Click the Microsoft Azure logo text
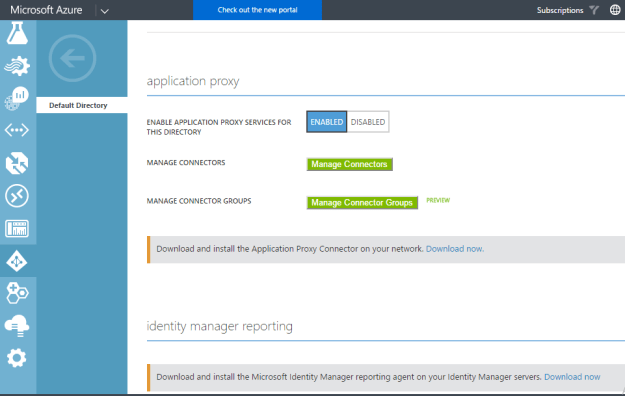This screenshot has width=625, height=396. (46, 10)
